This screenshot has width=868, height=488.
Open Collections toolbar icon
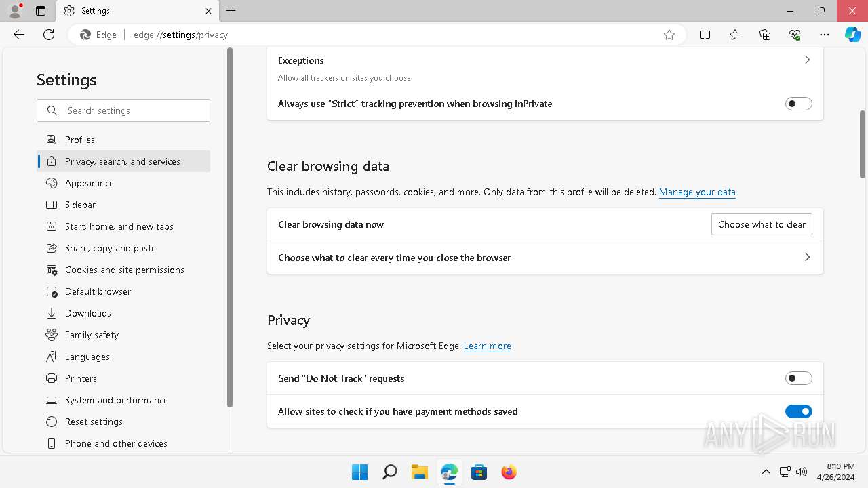[x=765, y=35]
